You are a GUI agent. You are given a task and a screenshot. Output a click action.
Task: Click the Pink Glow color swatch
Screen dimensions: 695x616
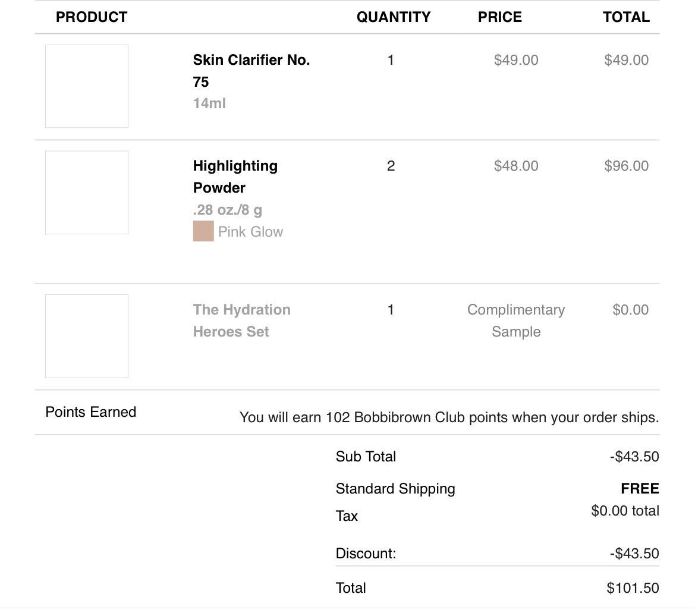203,231
